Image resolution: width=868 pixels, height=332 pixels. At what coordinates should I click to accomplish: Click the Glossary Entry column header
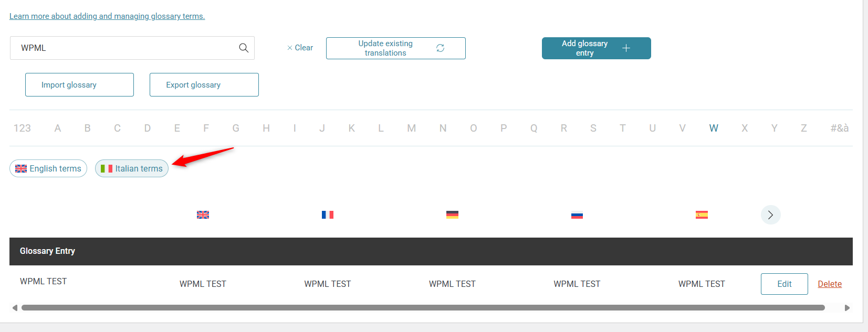click(x=47, y=251)
